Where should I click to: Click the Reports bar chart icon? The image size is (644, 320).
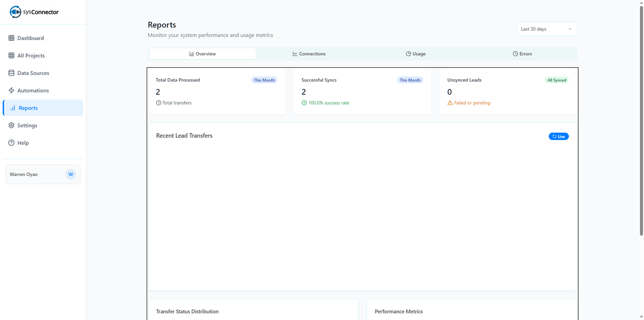13,108
